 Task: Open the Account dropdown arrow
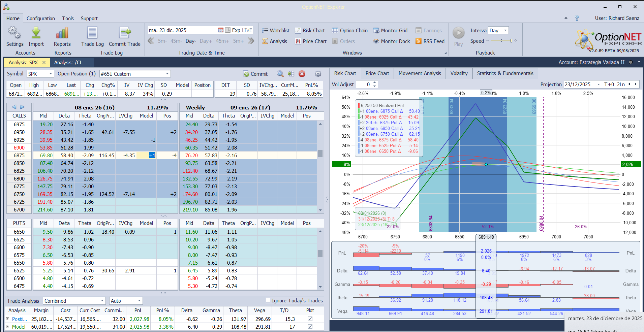click(639, 62)
